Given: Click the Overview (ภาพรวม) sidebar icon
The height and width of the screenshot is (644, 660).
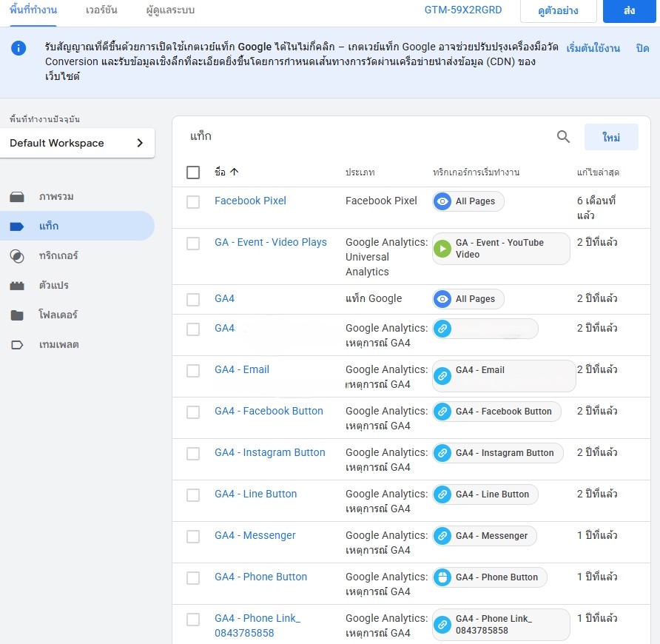Looking at the screenshot, I should click(17, 197).
